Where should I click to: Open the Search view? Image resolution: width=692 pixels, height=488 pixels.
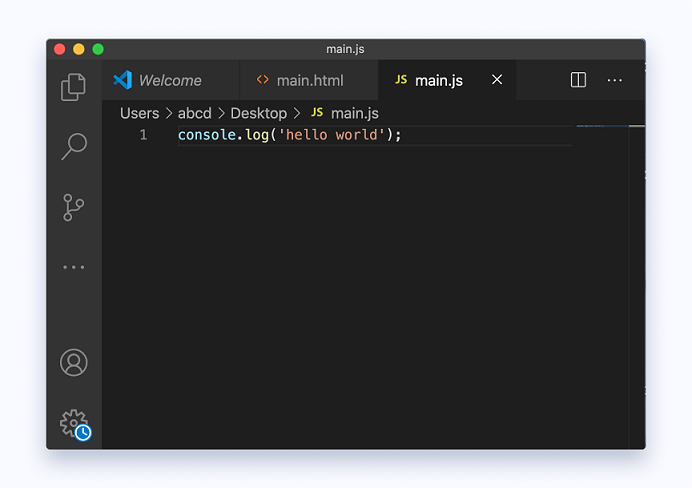coord(73,146)
